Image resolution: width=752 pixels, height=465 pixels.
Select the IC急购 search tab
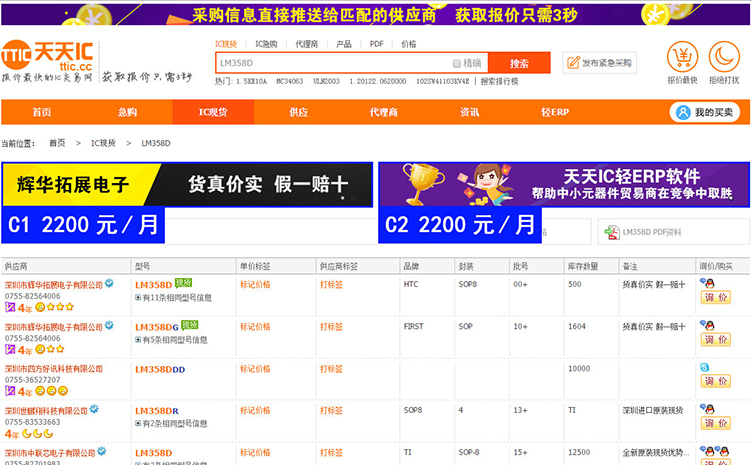tap(266, 44)
